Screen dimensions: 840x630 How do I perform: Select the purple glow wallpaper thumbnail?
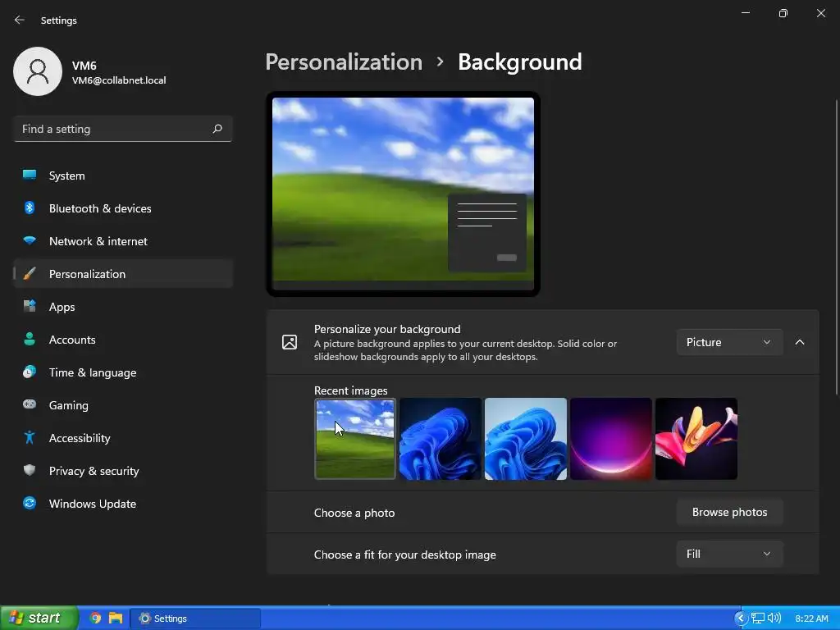(610, 439)
